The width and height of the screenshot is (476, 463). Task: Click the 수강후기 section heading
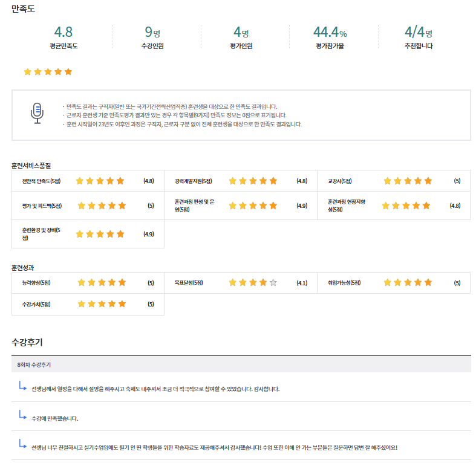[x=27, y=342]
